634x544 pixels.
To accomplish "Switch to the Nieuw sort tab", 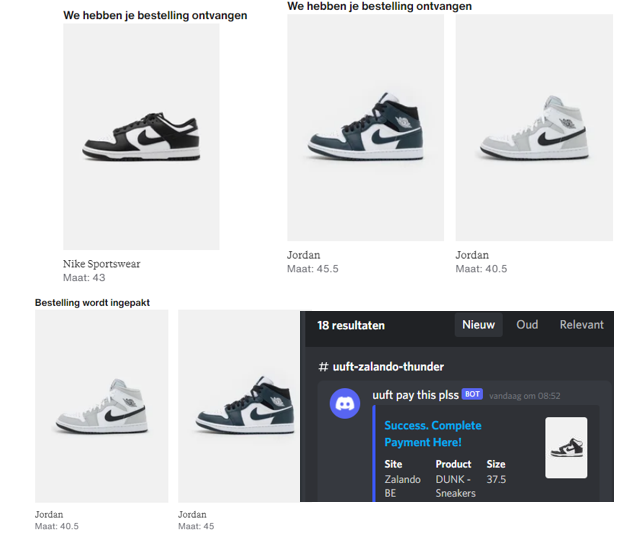I will pos(478,325).
